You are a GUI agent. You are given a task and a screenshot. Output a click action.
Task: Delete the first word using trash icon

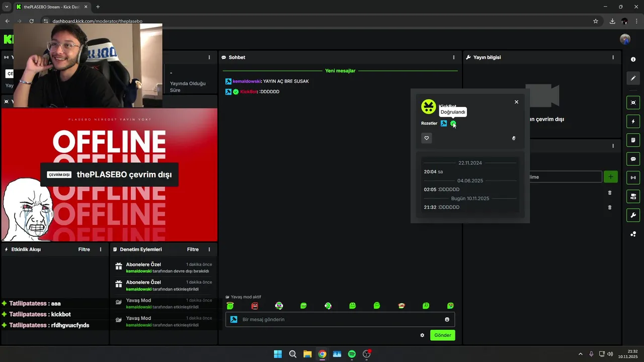click(x=610, y=193)
